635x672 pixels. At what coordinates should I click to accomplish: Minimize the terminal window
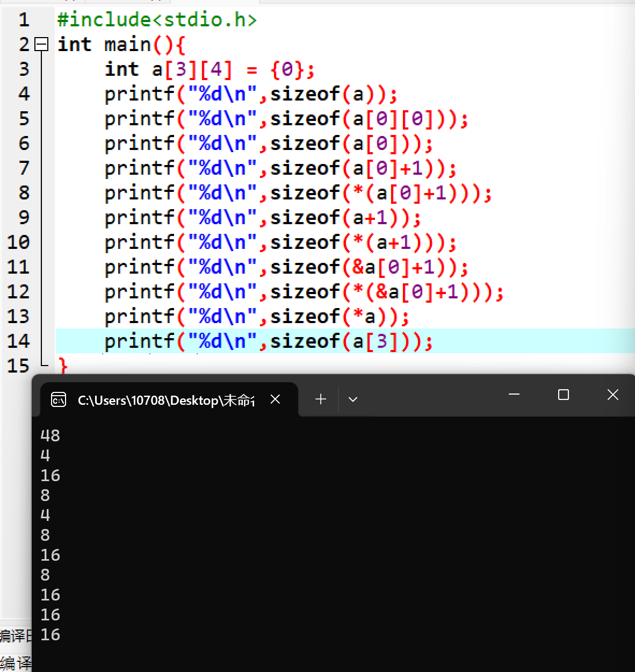point(514,395)
